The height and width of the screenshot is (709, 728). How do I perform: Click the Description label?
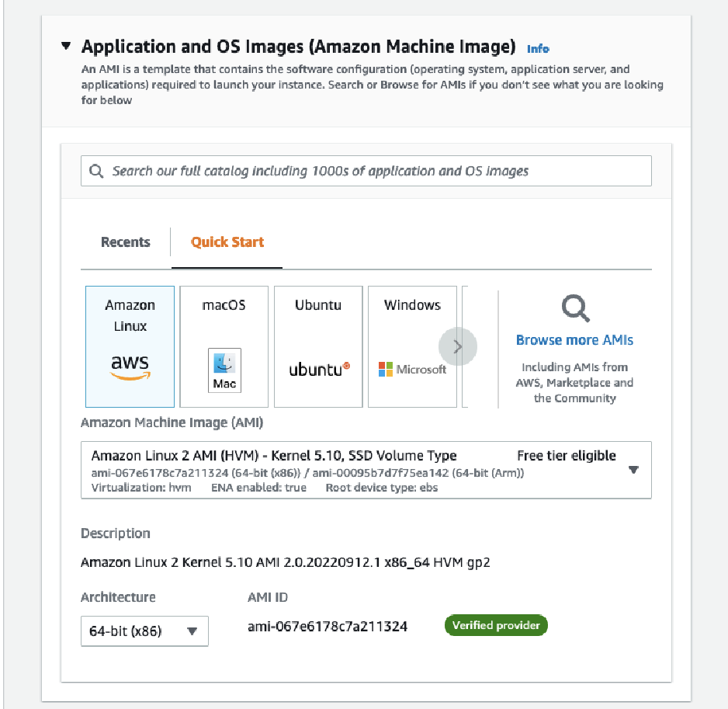[116, 533]
